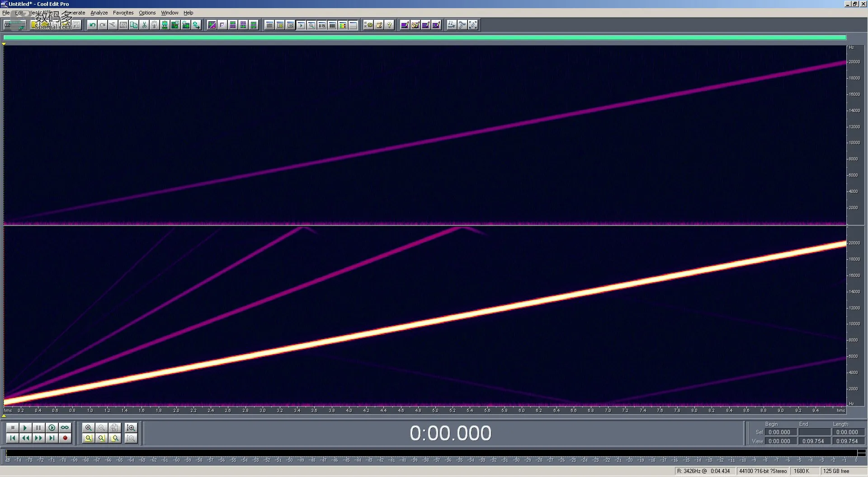The width and height of the screenshot is (868, 477).
Task: Click Zoom Out Full document magnifier icon
Action: 115,427
